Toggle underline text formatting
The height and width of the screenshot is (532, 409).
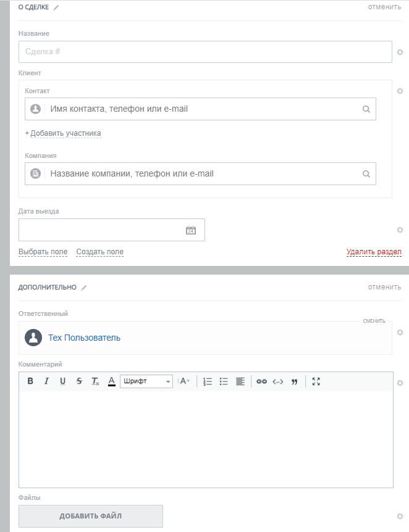62,381
